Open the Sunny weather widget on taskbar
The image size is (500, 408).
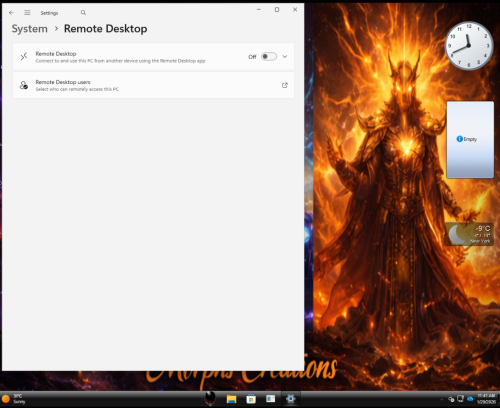[x=14, y=399]
